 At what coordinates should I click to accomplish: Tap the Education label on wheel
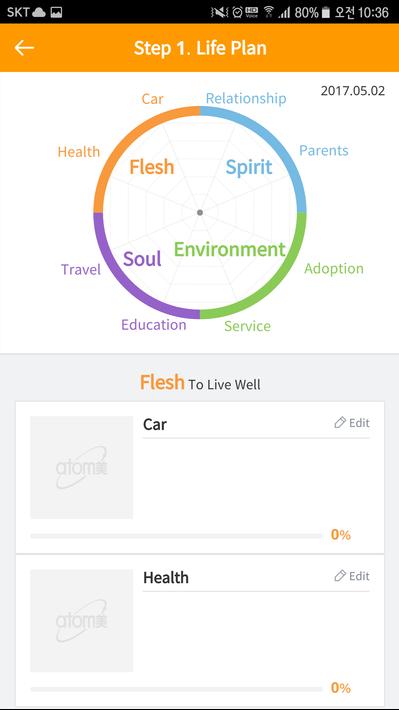pyautogui.click(x=154, y=325)
